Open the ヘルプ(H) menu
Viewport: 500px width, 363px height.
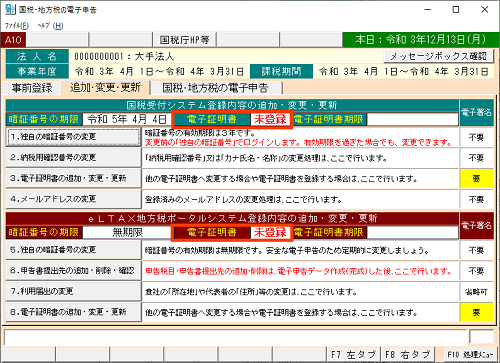[50, 25]
